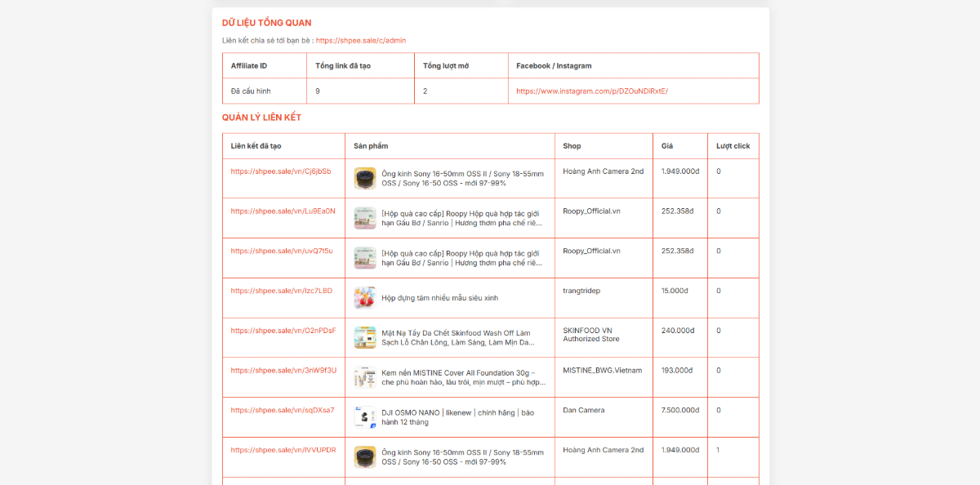The height and width of the screenshot is (485, 980).
Task: Click shop name 'MISTINE_BWG.Vietnam'
Action: click(x=602, y=371)
